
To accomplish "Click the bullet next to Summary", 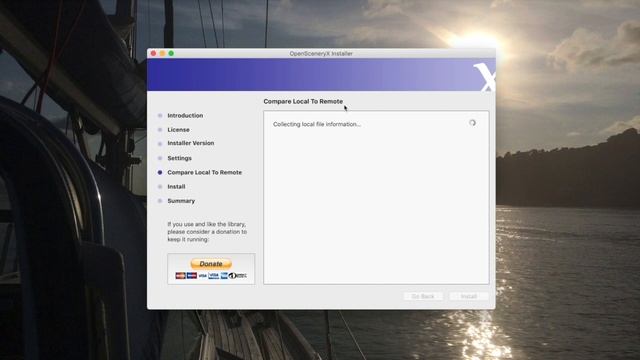I will 160,201.
